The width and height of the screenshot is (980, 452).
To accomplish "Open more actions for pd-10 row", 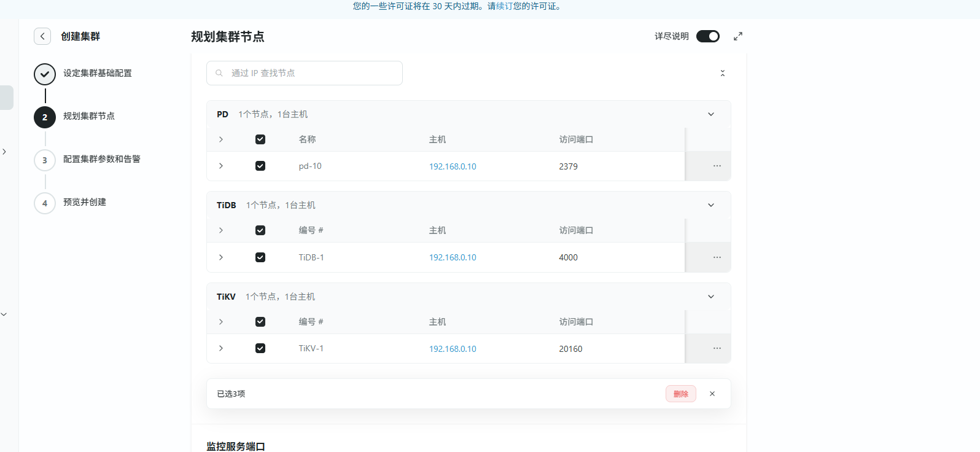I will [717, 166].
